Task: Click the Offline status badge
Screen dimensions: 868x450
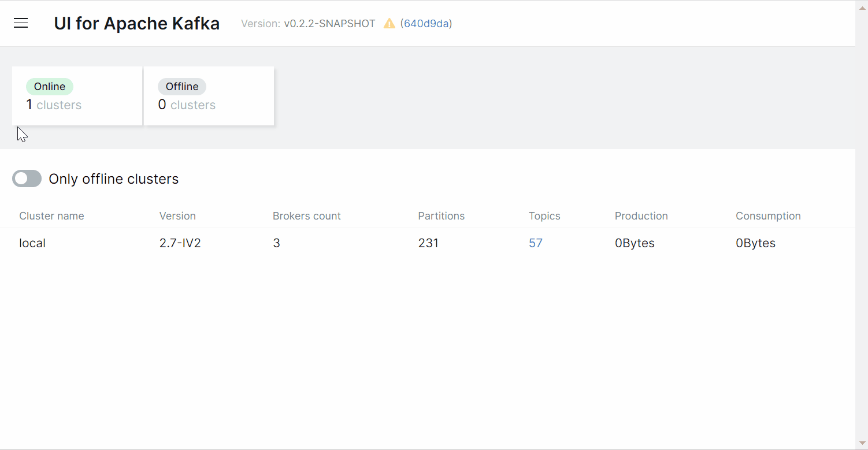Action: click(x=181, y=86)
